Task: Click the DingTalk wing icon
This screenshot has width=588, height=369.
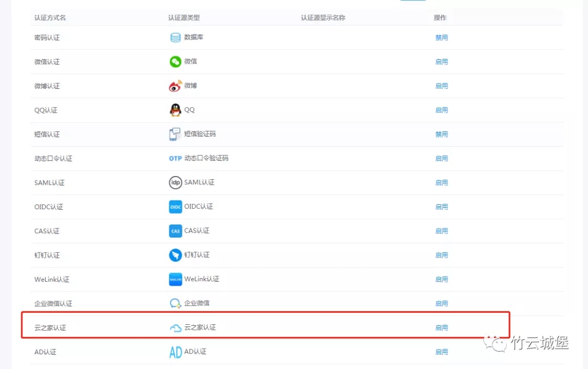Action: (175, 255)
